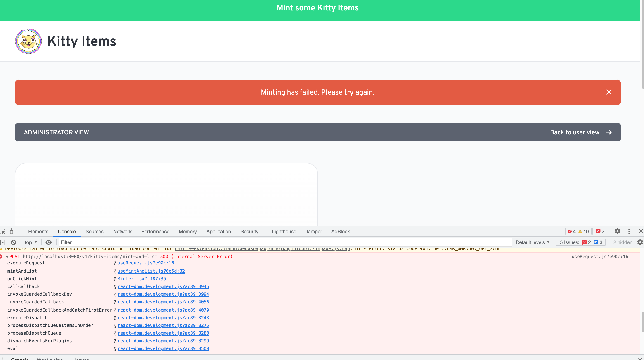644x360 pixels.
Task: Open the 5 Issues panel
Action: click(580, 242)
